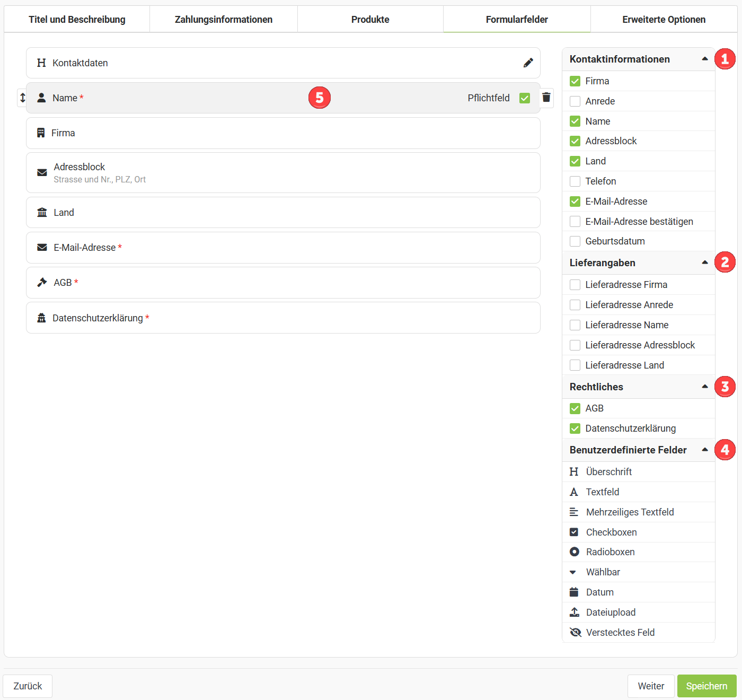Grab the reorder arrows beside Name field
Viewport: 742px width, 700px height.
click(22, 98)
